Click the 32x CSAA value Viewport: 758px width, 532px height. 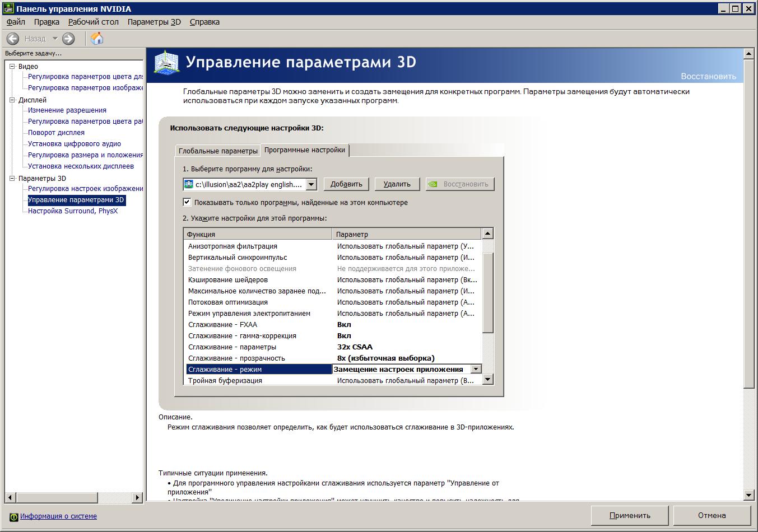point(355,347)
